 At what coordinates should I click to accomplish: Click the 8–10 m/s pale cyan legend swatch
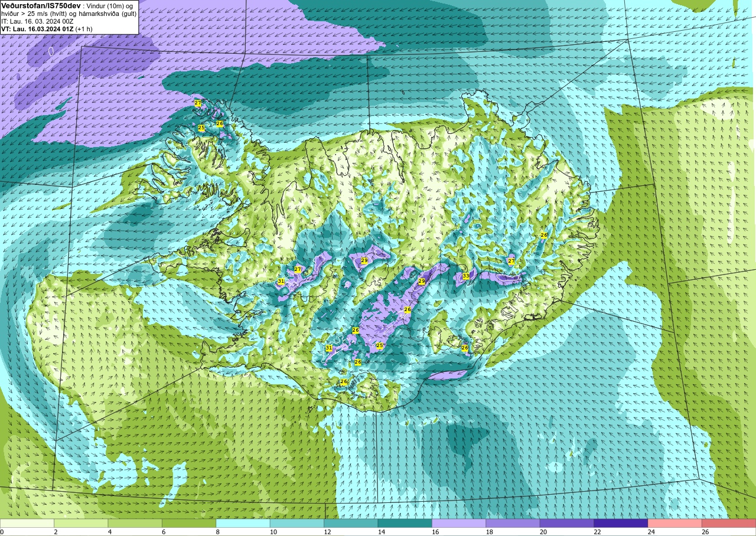[x=243, y=523]
